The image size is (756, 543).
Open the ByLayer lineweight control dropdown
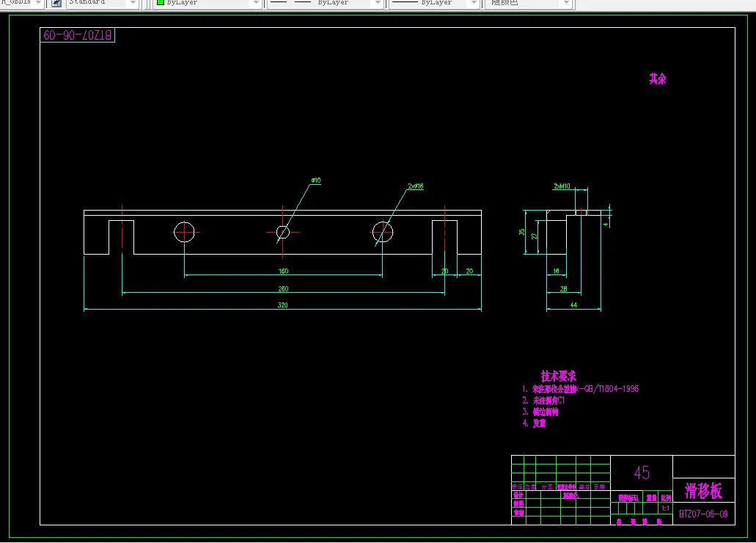(474, 3)
